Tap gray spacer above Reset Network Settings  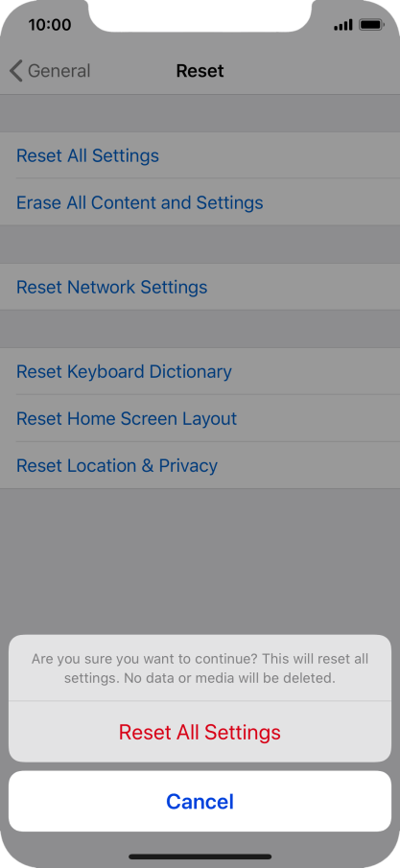(x=200, y=245)
